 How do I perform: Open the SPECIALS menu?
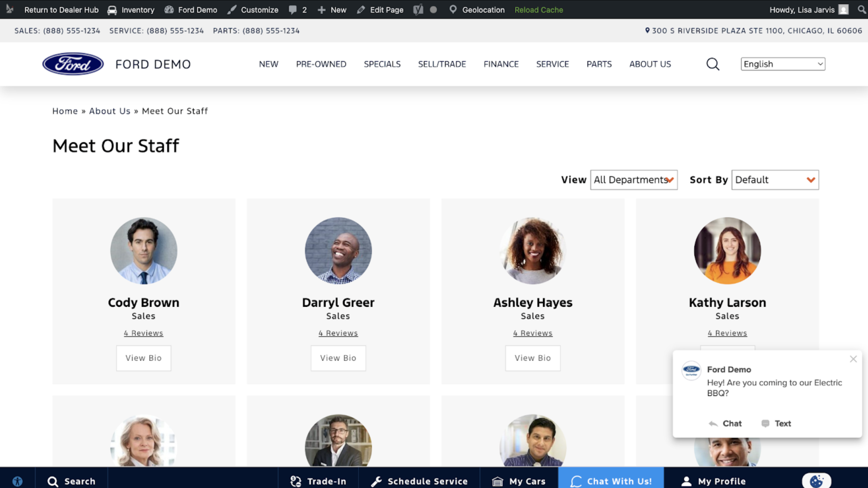(x=382, y=64)
